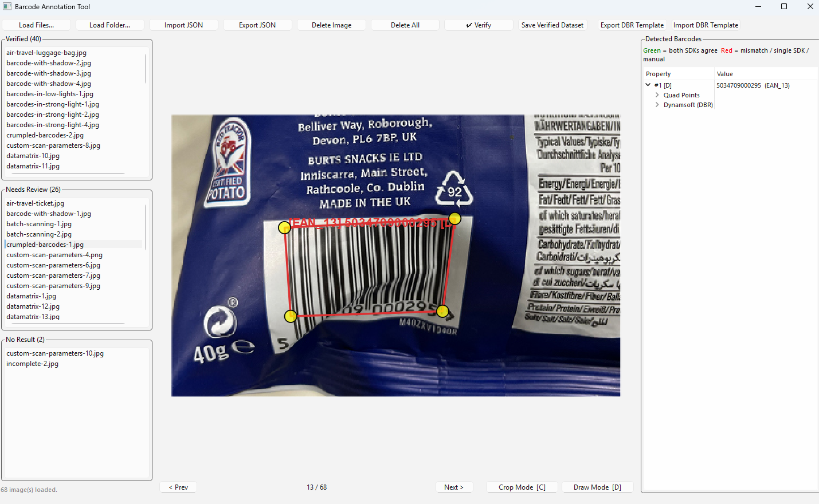Select barcode-with-shadow-2.jpg in Verified list
Image resolution: width=819 pixels, height=504 pixels.
coord(48,63)
